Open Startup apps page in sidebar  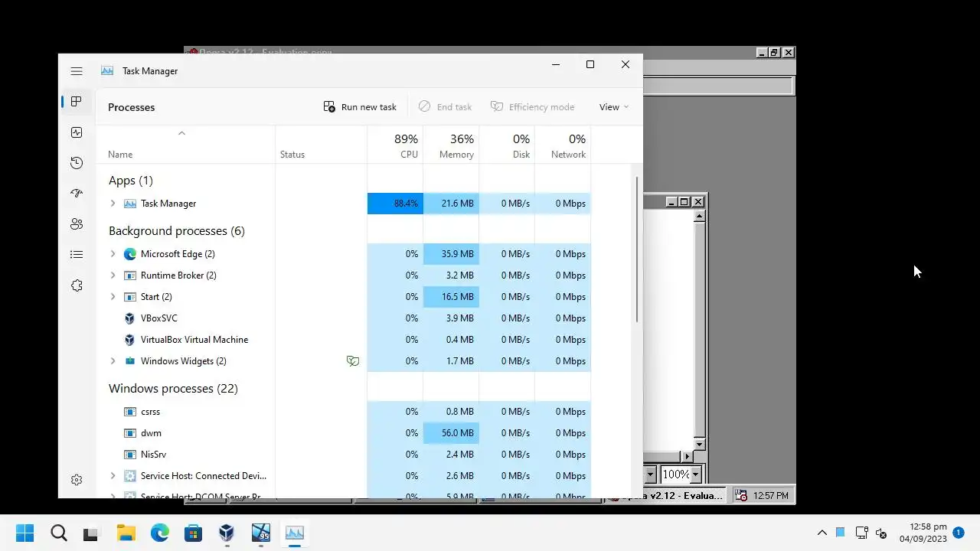pyautogui.click(x=77, y=194)
